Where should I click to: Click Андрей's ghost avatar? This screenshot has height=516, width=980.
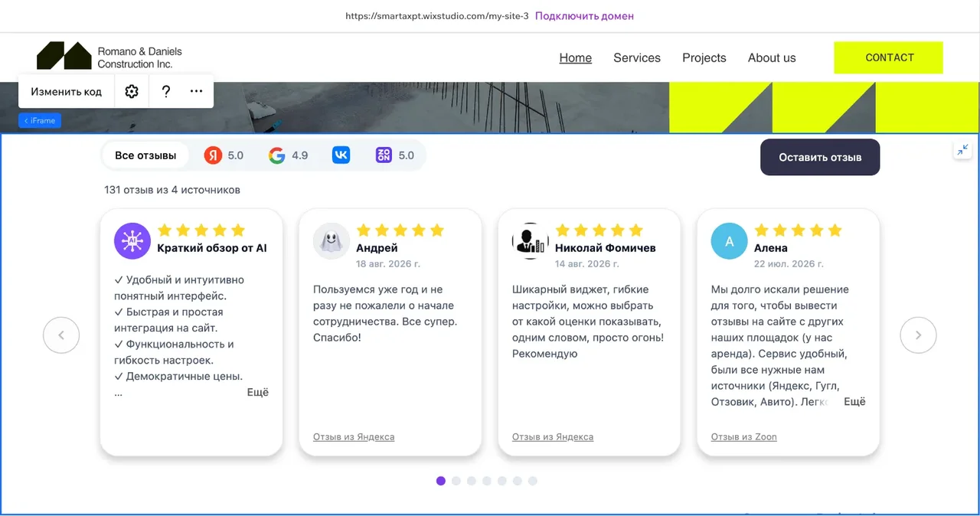[332, 241]
